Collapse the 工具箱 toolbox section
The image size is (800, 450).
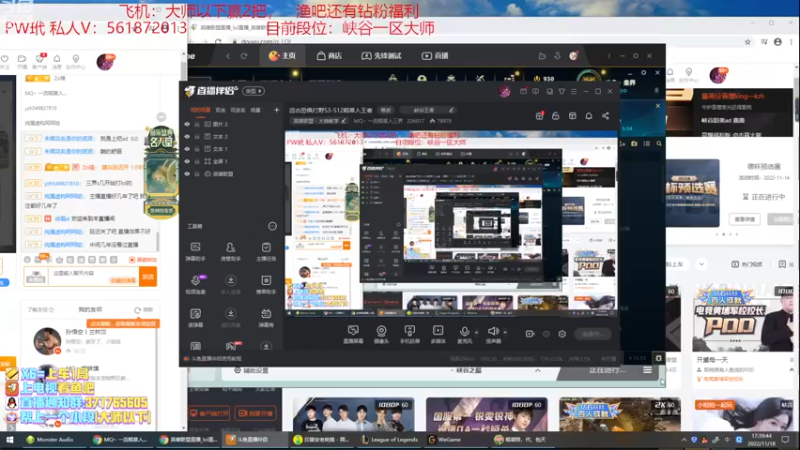click(272, 226)
